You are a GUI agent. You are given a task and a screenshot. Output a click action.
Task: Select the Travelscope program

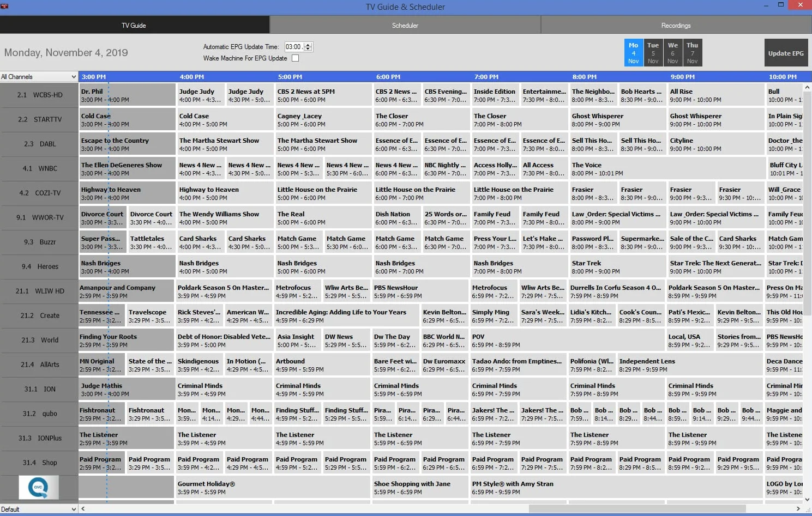pos(151,315)
